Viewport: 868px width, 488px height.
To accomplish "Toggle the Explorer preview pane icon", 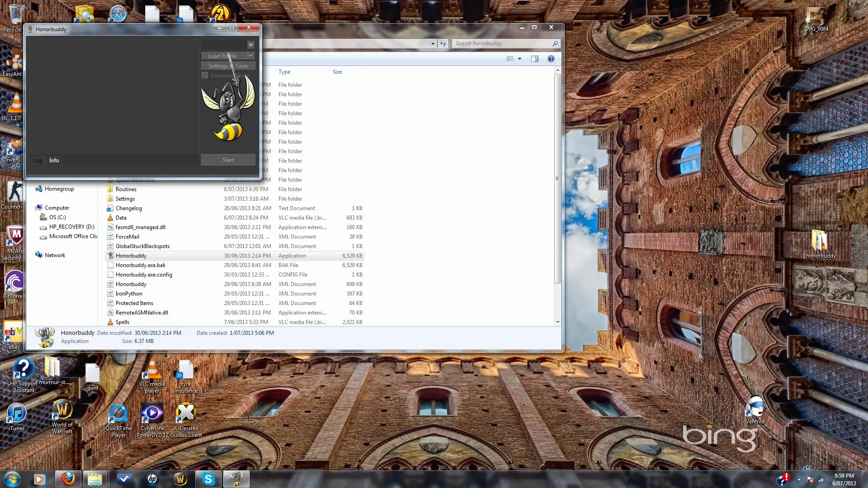I will (x=535, y=59).
